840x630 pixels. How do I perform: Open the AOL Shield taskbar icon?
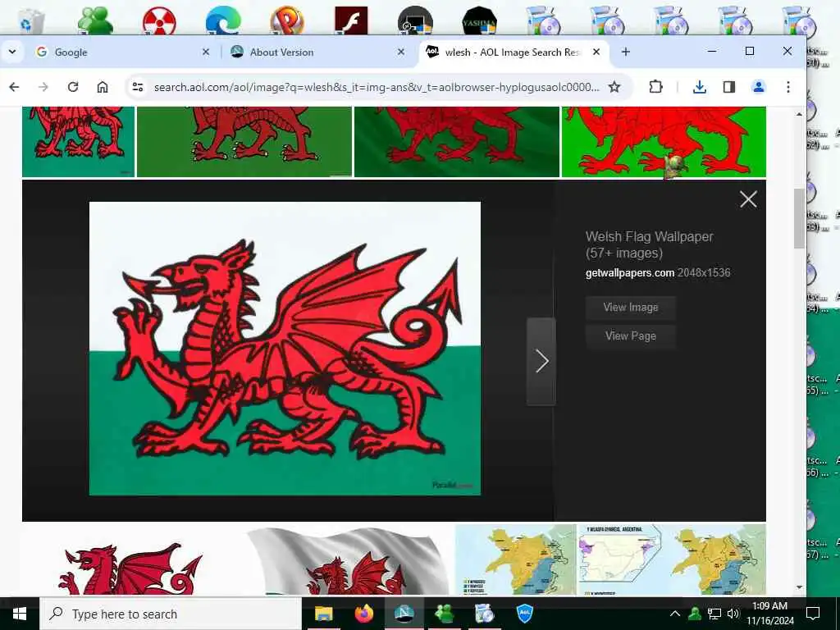(x=525, y=614)
